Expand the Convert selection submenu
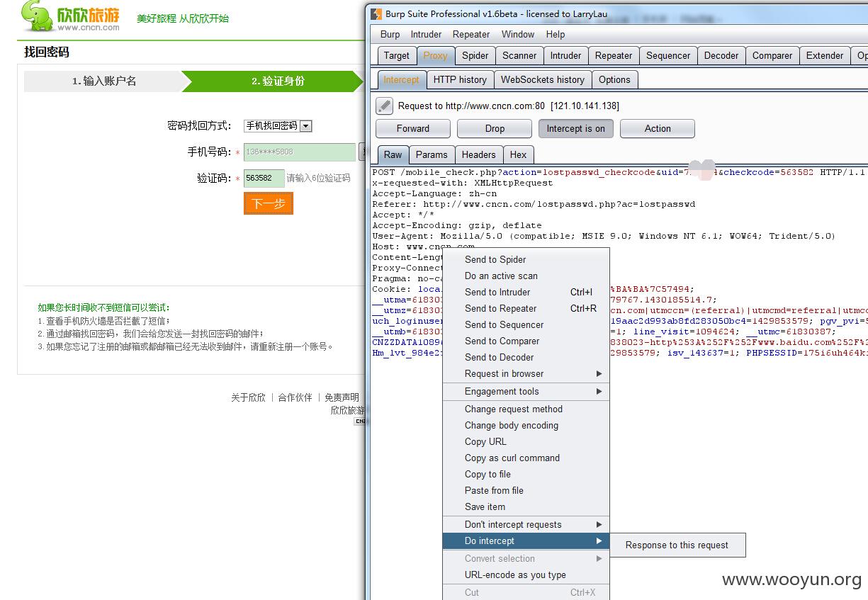 click(526, 558)
